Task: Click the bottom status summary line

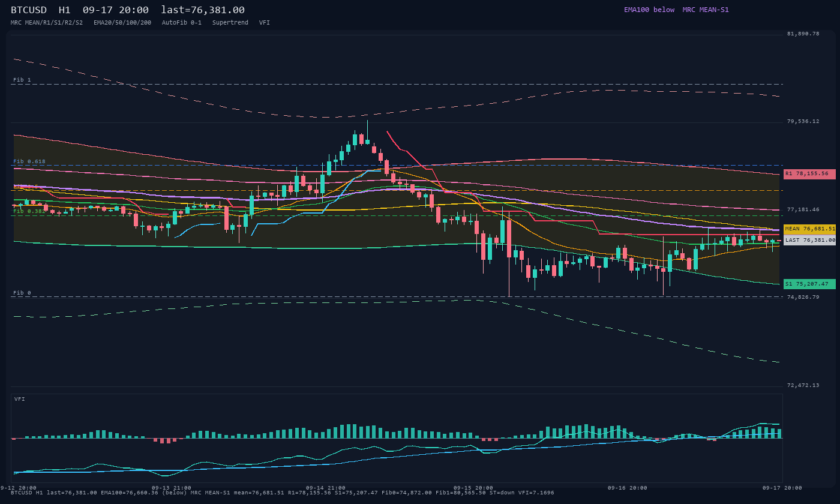Action: point(283,493)
